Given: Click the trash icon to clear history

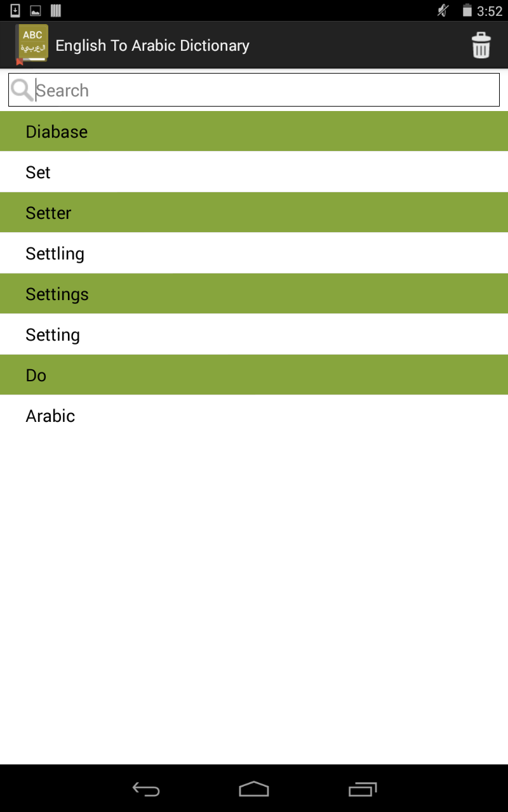Looking at the screenshot, I should pos(481,45).
